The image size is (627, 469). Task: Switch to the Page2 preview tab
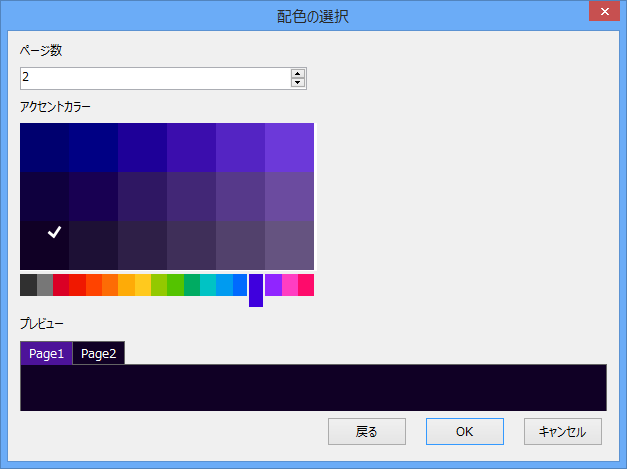point(98,354)
